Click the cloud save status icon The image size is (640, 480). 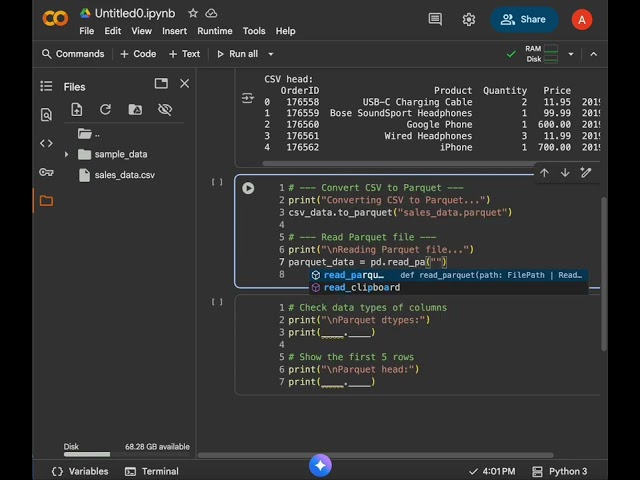[211, 13]
